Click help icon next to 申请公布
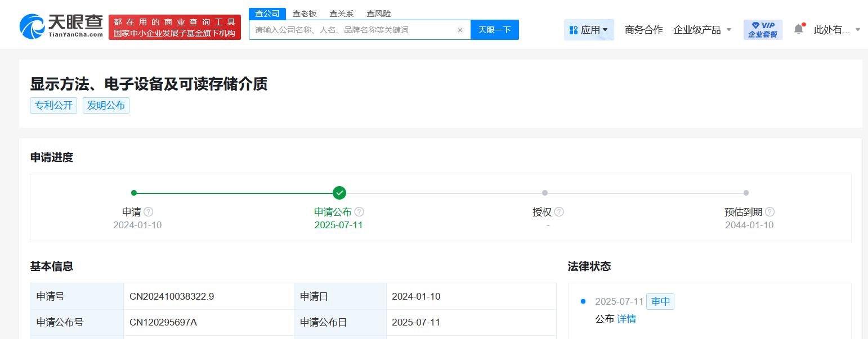The height and width of the screenshot is (339, 868). pyautogui.click(x=359, y=212)
